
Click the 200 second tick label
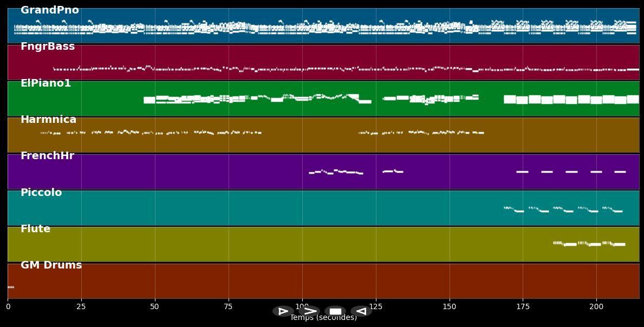(596, 307)
